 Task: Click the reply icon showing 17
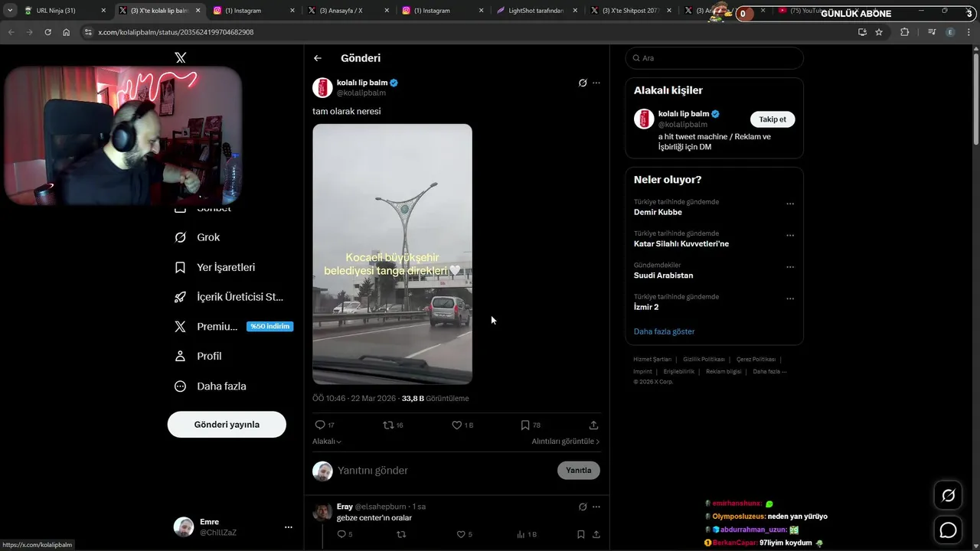[x=320, y=425]
